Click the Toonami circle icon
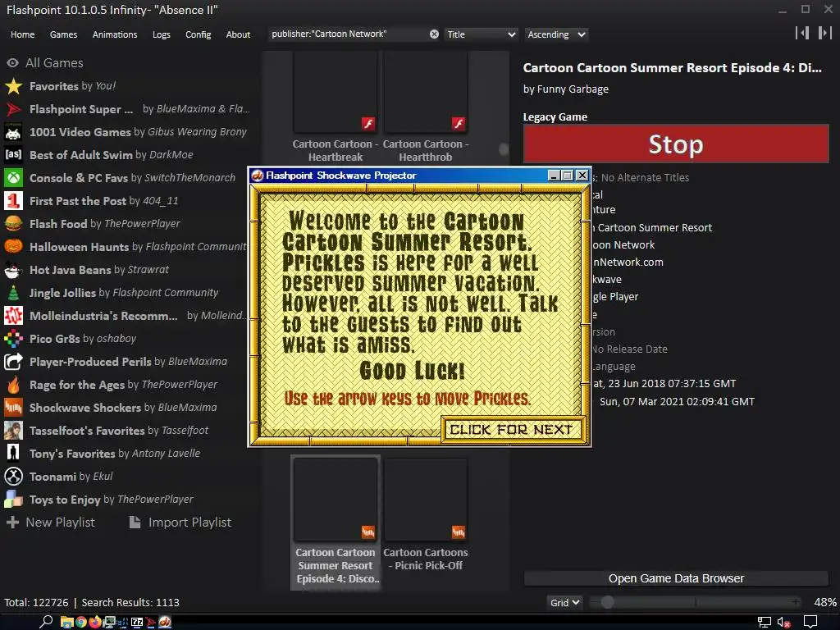This screenshot has height=630, width=840. click(x=13, y=477)
